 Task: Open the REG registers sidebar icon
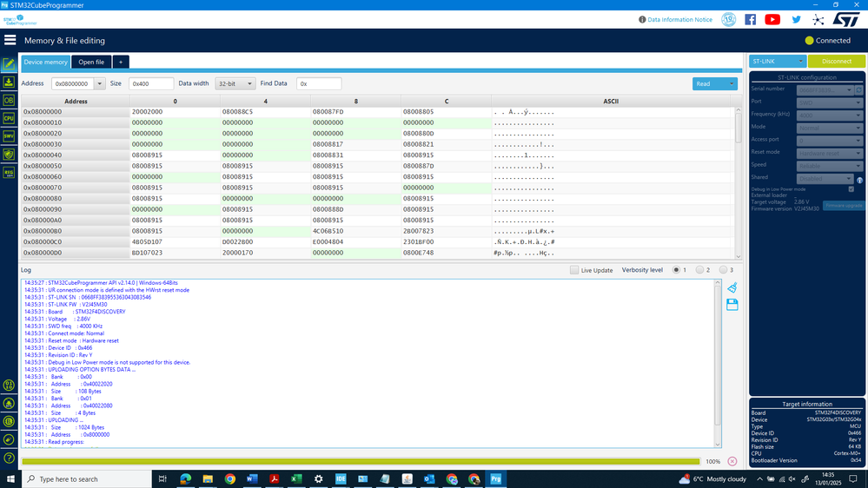pyautogui.click(x=9, y=173)
